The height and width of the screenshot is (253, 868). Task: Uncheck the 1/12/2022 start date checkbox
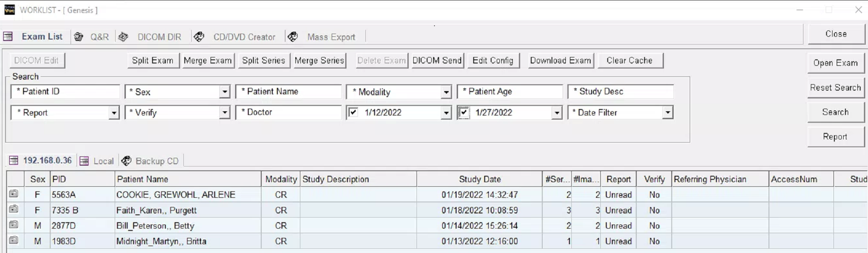coord(353,112)
